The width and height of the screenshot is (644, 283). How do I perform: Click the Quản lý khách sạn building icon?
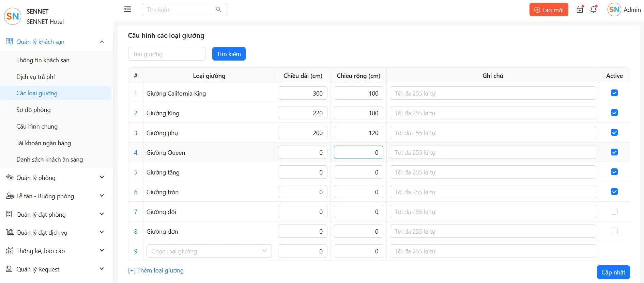click(10, 41)
